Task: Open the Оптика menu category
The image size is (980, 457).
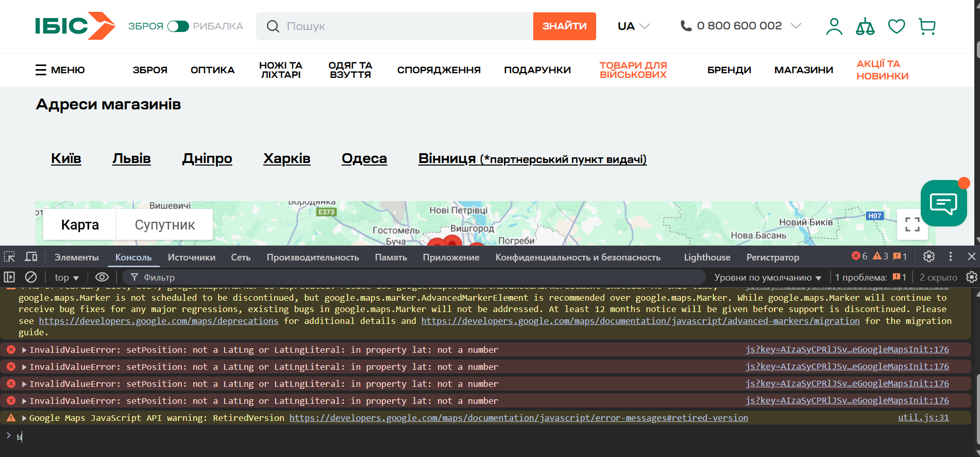Action: coord(212,70)
